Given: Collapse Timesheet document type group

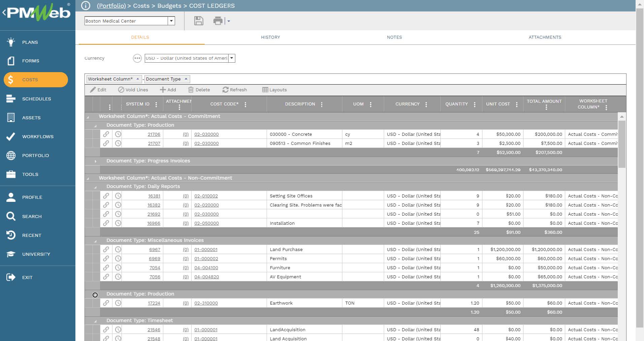Looking at the screenshot, I should pos(95,321).
